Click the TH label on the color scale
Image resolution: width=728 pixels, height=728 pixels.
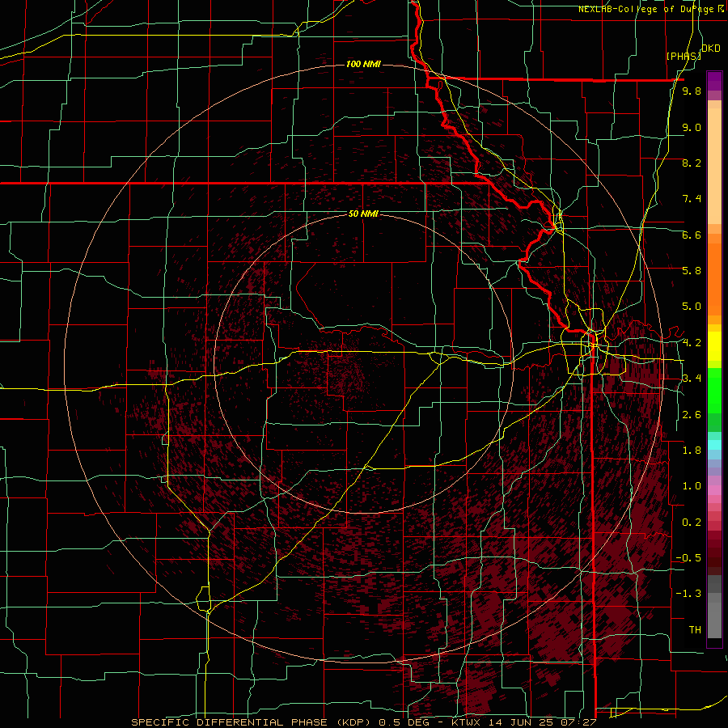(695, 630)
